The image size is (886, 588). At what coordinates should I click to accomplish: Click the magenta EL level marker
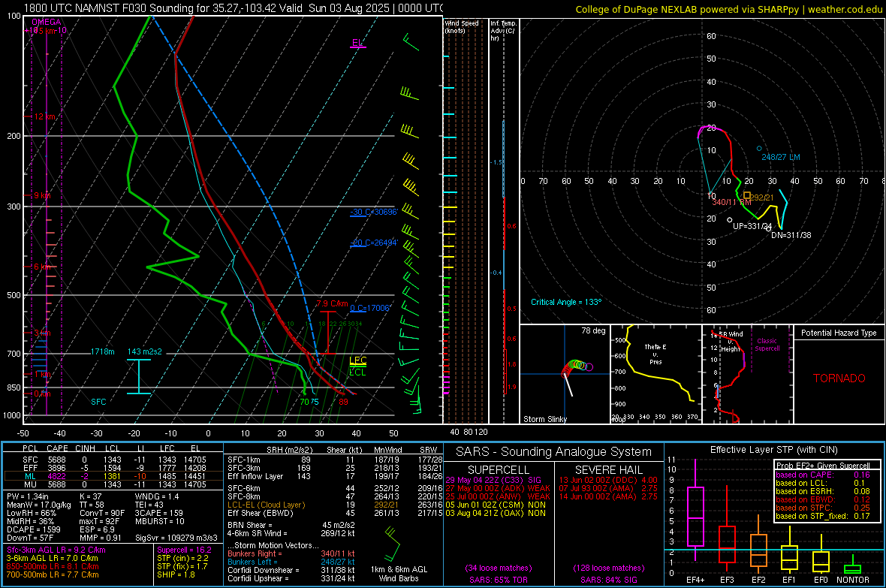[x=357, y=44]
